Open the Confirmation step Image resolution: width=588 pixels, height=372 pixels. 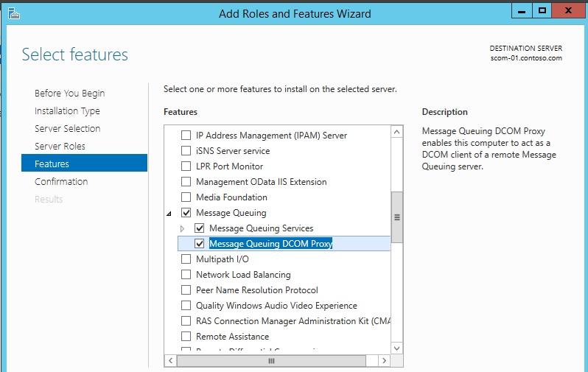pyautogui.click(x=61, y=181)
